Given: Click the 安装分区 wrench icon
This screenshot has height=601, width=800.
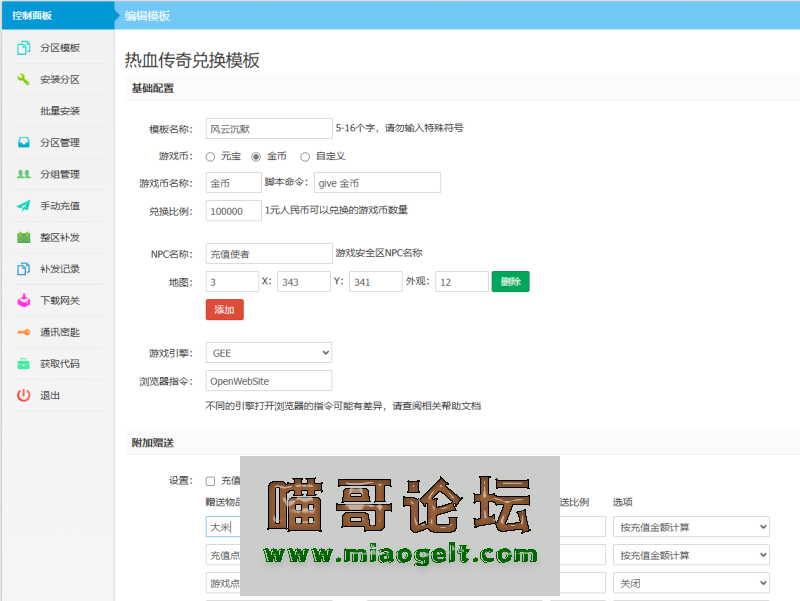Looking at the screenshot, I should coord(23,79).
